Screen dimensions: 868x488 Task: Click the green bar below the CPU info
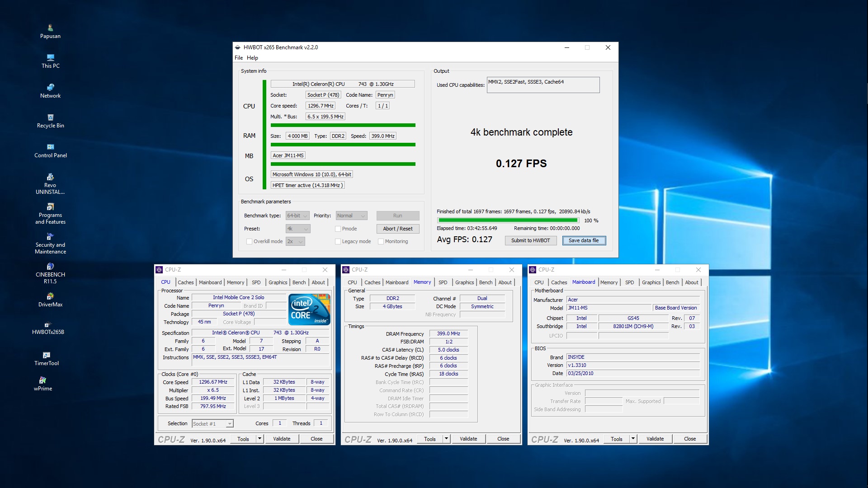coord(343,125)
